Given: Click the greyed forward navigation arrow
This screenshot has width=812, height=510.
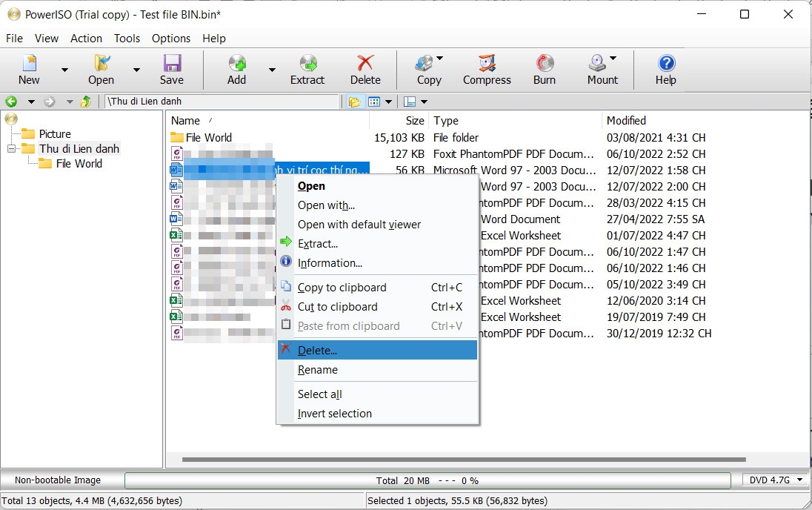Looking at the screenshot, I should (49, 102).
